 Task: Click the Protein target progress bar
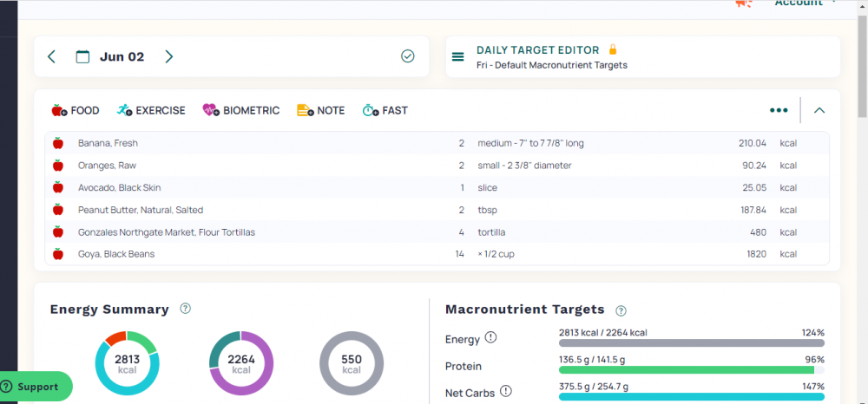pos(692,369)
